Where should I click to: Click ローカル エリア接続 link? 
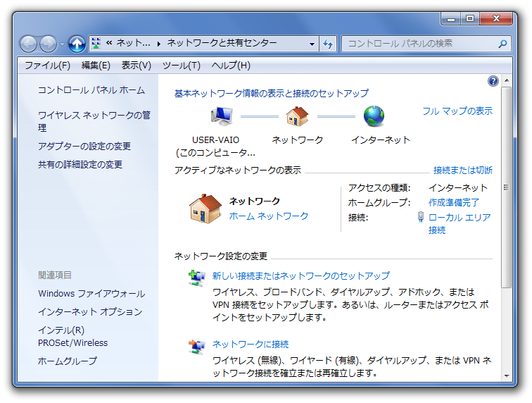pyautogui.click(x=460, y=223)
